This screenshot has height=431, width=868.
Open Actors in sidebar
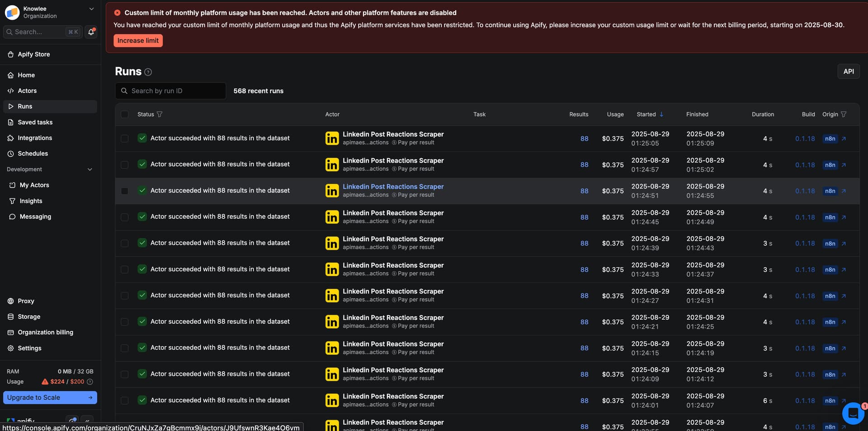pyautogui.click(x=50, y=91)
